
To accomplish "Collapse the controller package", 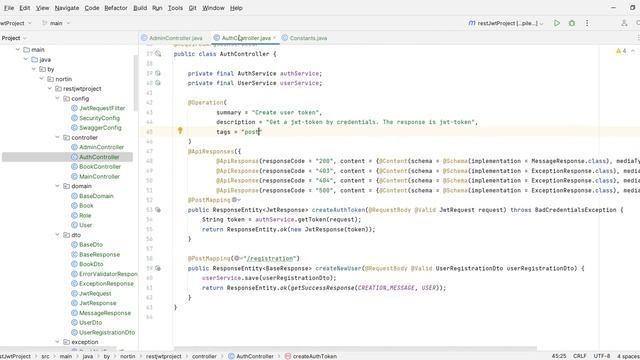I will coord(58,138).
